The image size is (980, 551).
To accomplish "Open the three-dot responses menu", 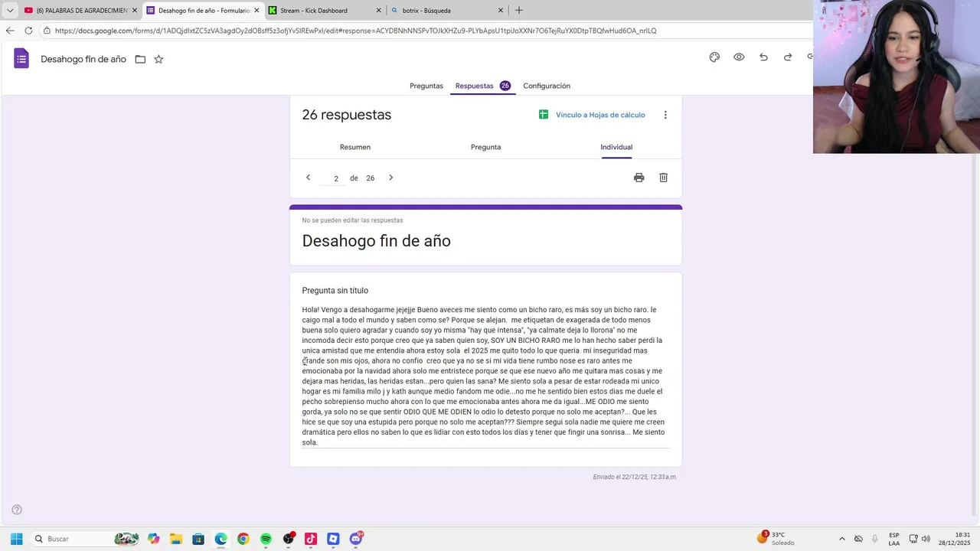I will click(665, 115).
